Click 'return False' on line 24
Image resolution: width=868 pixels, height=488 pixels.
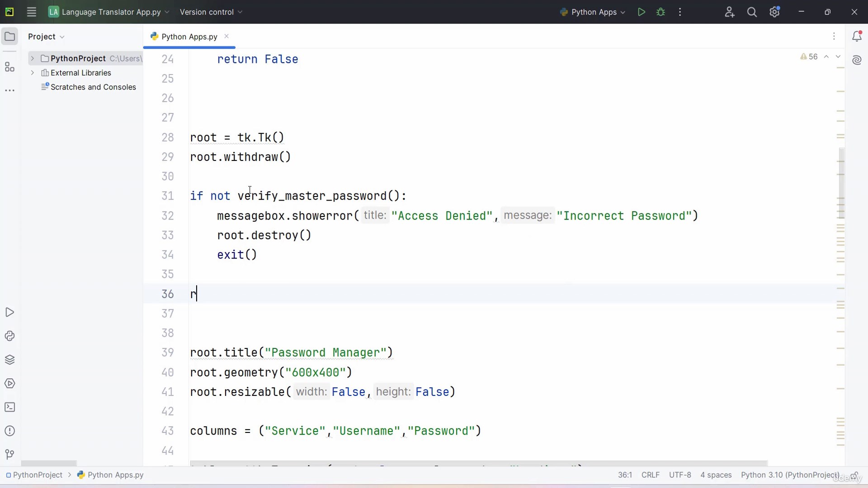click(258, 59)
